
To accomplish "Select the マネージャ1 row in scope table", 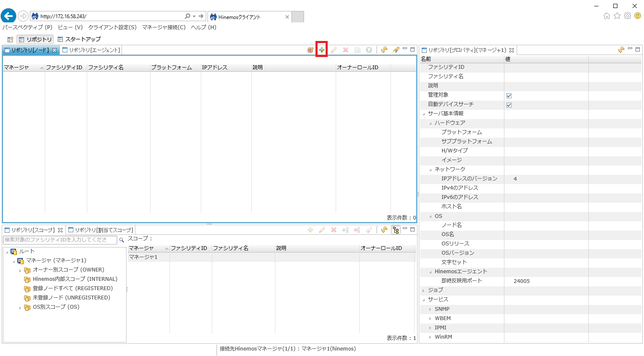I will coord(272,257).
